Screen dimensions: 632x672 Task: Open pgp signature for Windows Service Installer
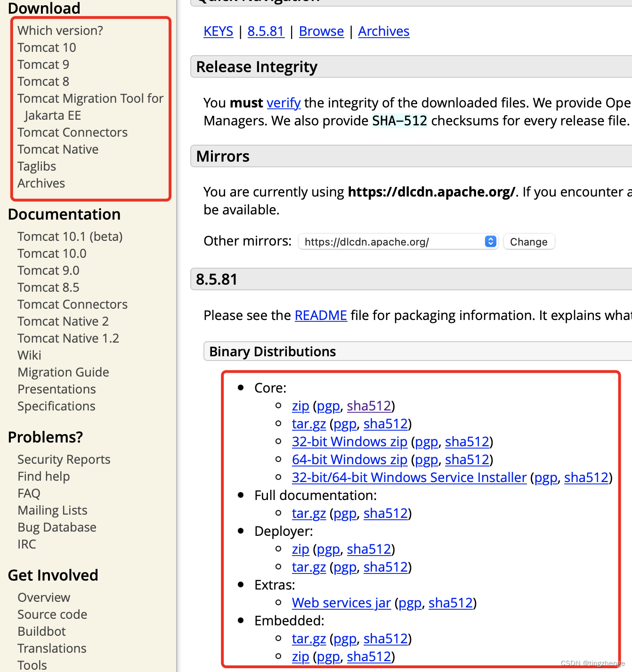pyautogui.click(x=546, y=477)
